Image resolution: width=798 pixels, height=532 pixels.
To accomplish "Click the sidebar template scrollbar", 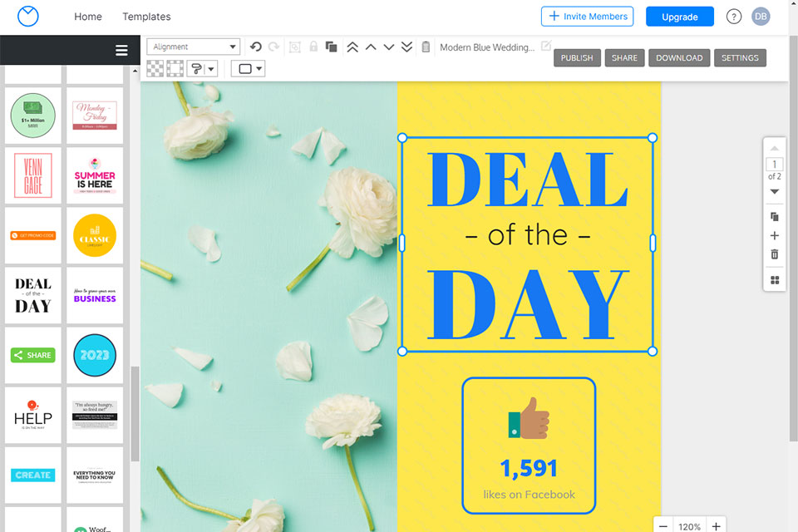I will pos(135,414).
